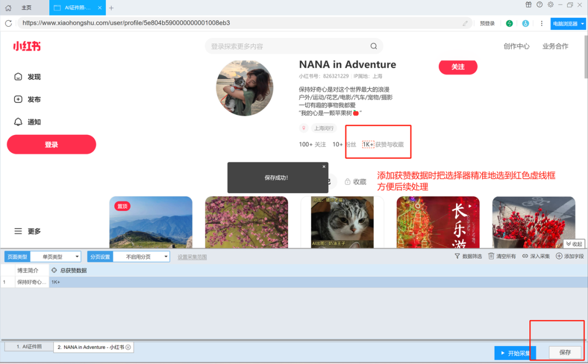Open settings gear in title bar
Viewport: 588px width, 364px height.
(550, 5)
